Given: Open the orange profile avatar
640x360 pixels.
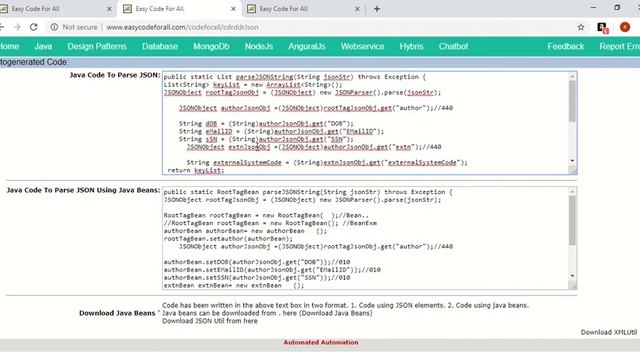Looking at the screenshot, I should [624, 27].
